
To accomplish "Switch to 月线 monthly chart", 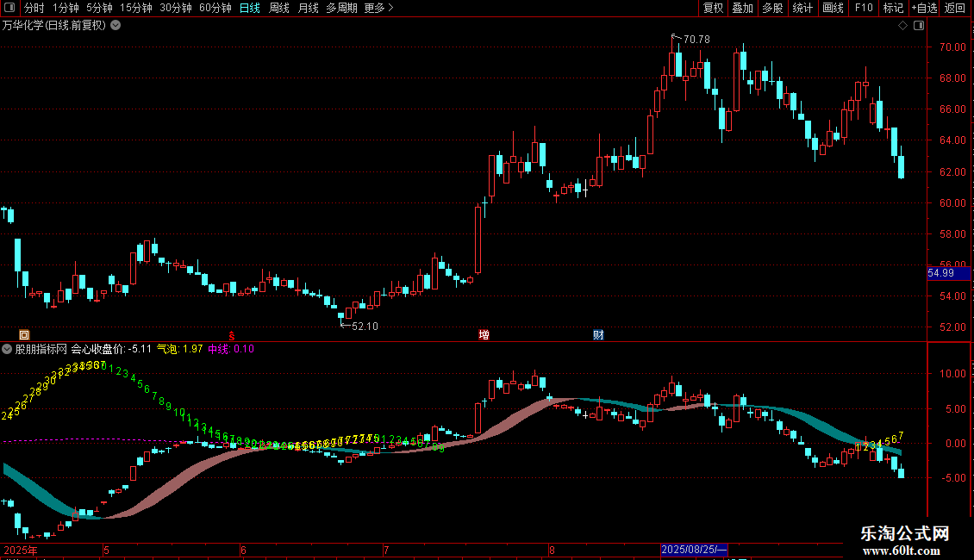I will click(x=308, y=8).
